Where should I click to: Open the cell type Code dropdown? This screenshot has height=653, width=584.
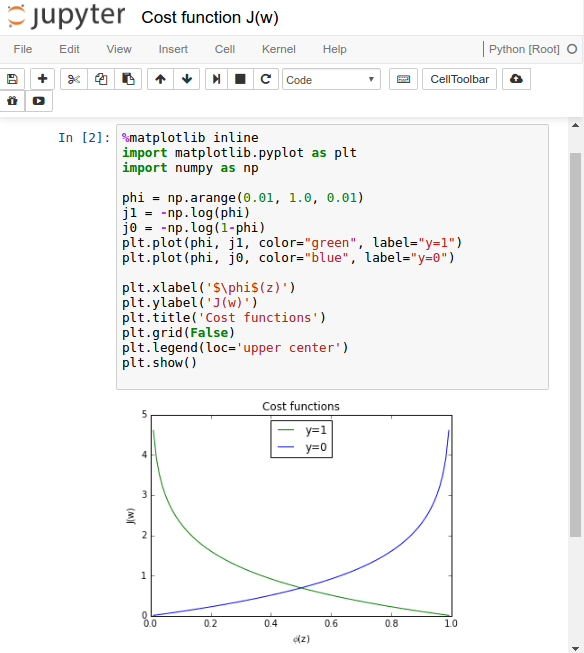[331, 80]
